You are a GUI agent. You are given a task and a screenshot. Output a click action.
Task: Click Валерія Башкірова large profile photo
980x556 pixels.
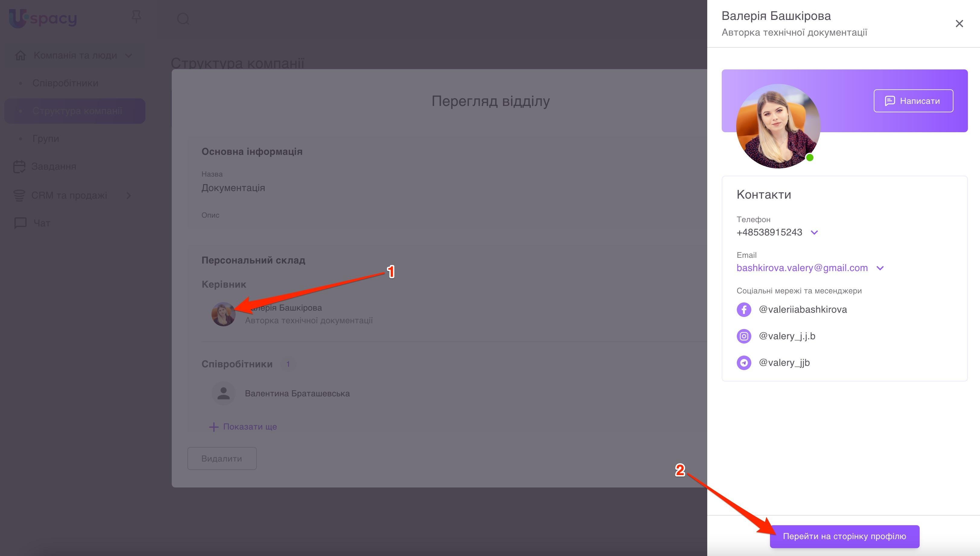778,126
